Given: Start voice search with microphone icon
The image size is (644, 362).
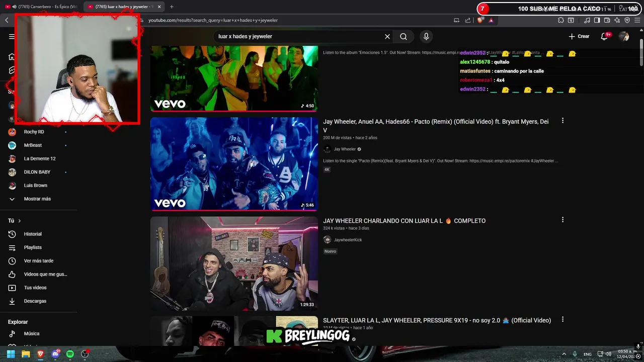Looking at the screenshot, I should point(426,36).
